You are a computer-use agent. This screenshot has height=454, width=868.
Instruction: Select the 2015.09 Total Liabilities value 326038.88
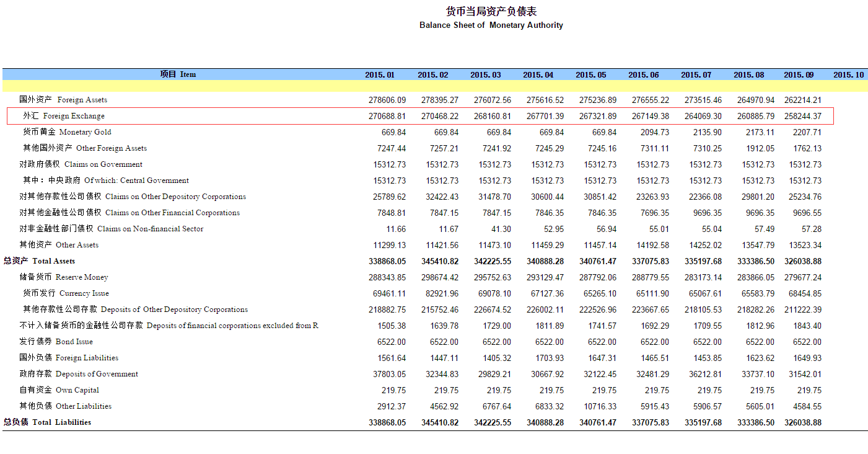pos(803,422)
